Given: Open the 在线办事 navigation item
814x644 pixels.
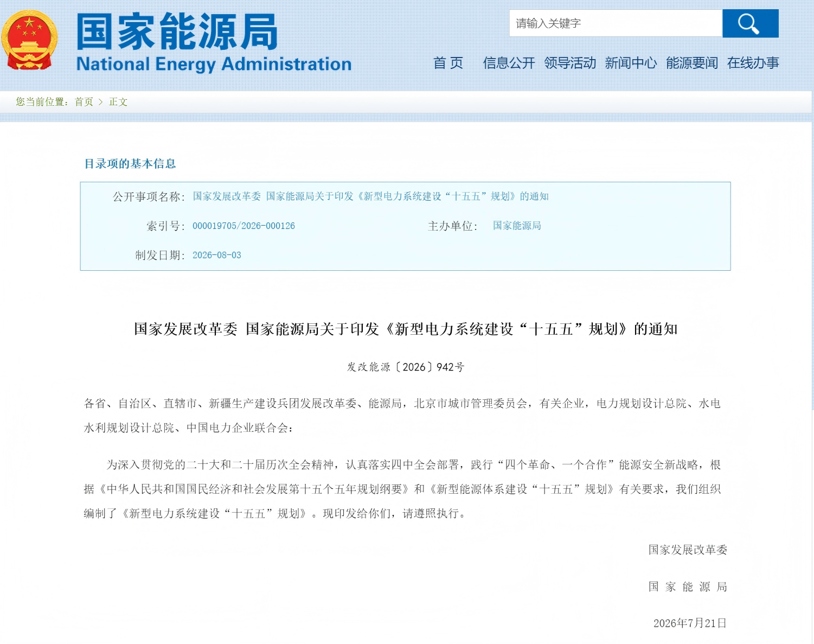Looking at the screenshot, I should [x=753, y=63].
